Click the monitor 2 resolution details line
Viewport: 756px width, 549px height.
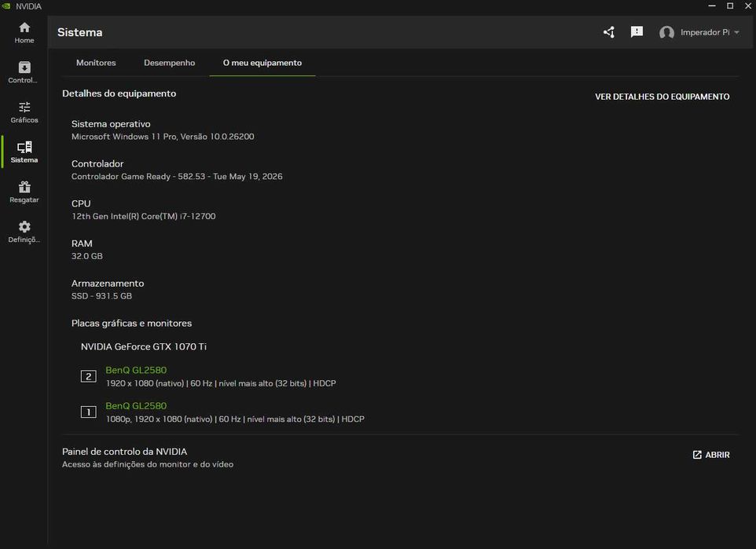[x=221, y=384]
